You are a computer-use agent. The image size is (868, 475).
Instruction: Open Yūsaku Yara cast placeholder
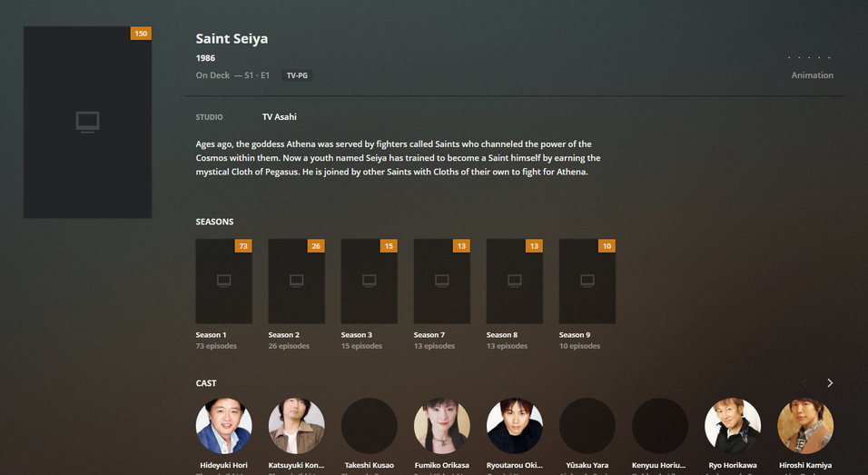587,426
